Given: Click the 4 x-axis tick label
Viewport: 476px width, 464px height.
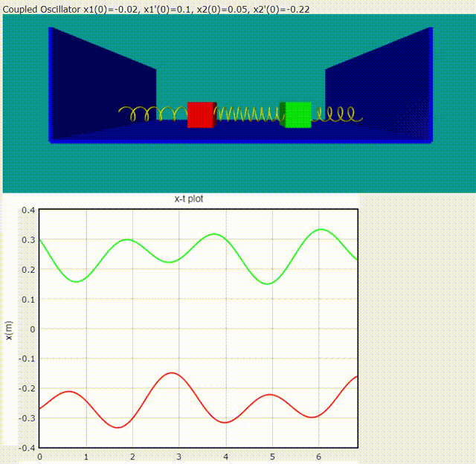Looking at the screenshot, I should coord(225,457).
